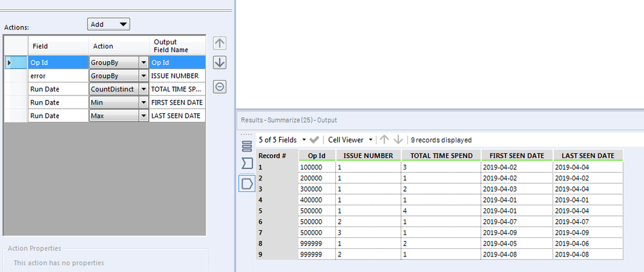The width and height of the screenshot is (644, 272).
Task: Select Run Date field in Max row
Action: (x=58, y=116)
